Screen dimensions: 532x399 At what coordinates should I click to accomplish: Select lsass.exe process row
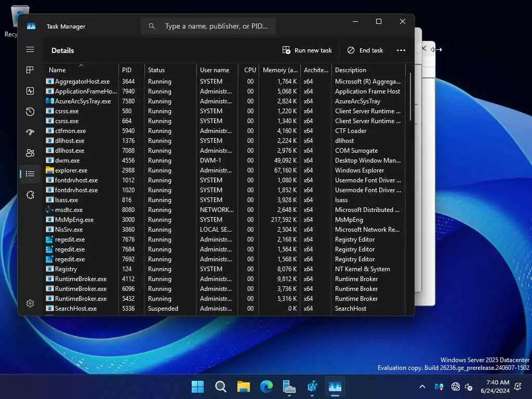tap(224, 200)
